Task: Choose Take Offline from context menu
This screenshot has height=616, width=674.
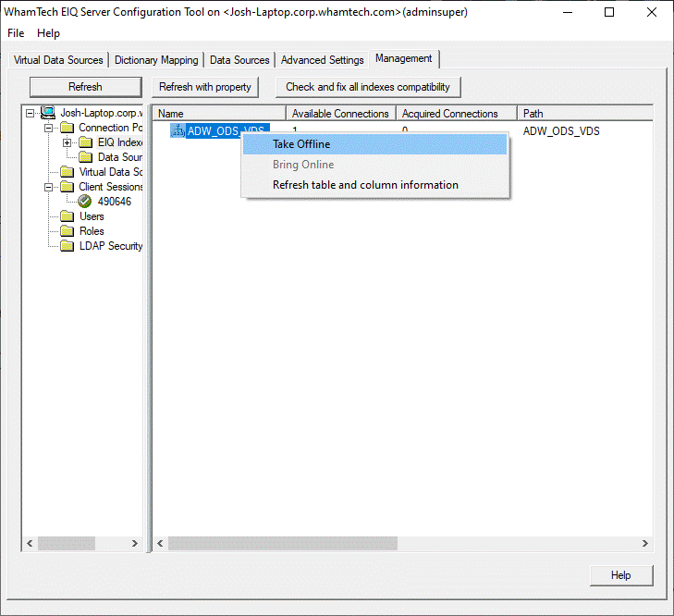Action: [x=301, y=144]
